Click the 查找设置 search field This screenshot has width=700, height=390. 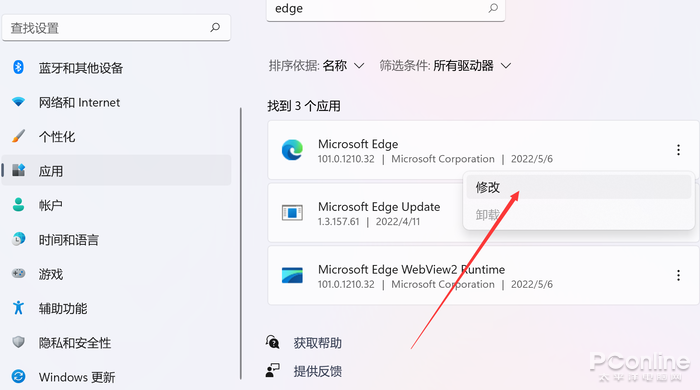tap(116, 28)
